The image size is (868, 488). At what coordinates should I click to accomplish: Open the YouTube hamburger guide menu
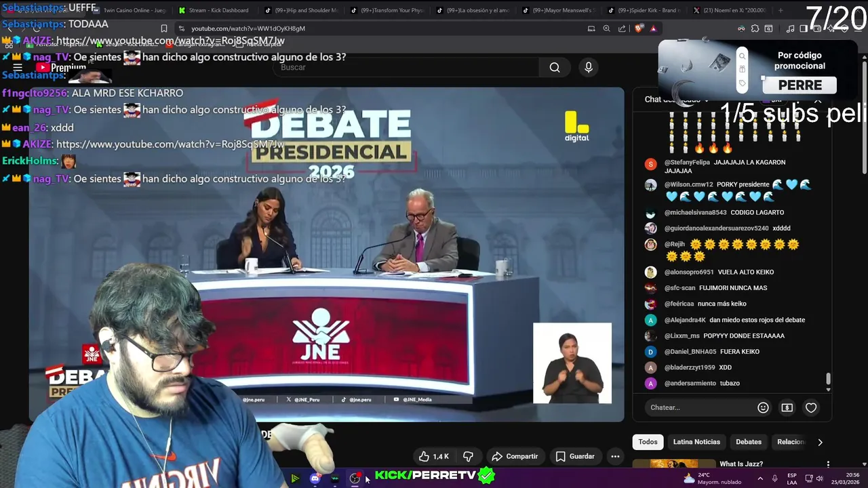pos(18,67)
